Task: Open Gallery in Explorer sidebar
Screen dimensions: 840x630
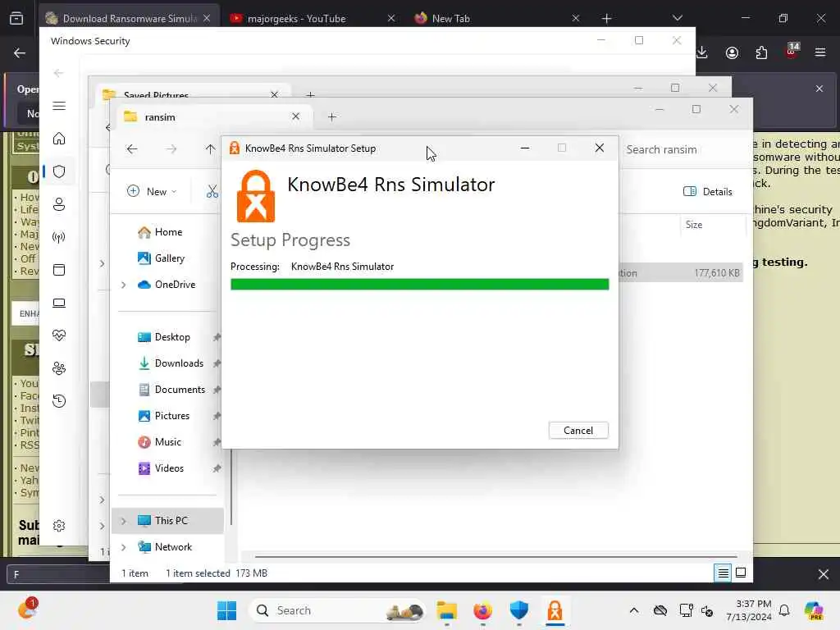Action: point(161,258)
